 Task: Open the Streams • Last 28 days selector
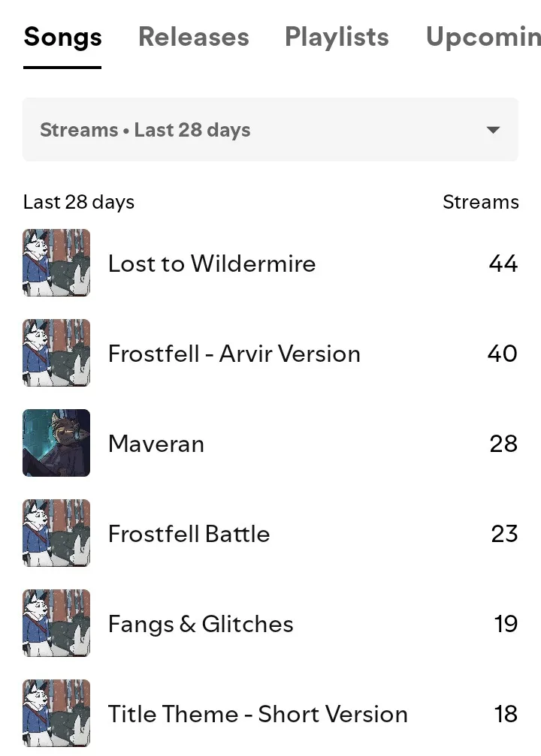(x=270, y=130)
